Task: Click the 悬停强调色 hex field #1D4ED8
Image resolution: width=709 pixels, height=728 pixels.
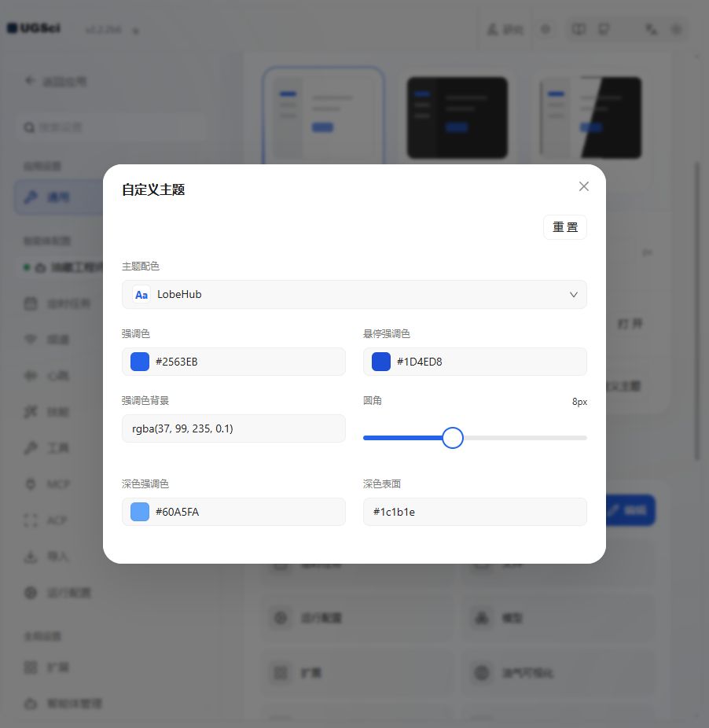Action: [x=475, y=362]
